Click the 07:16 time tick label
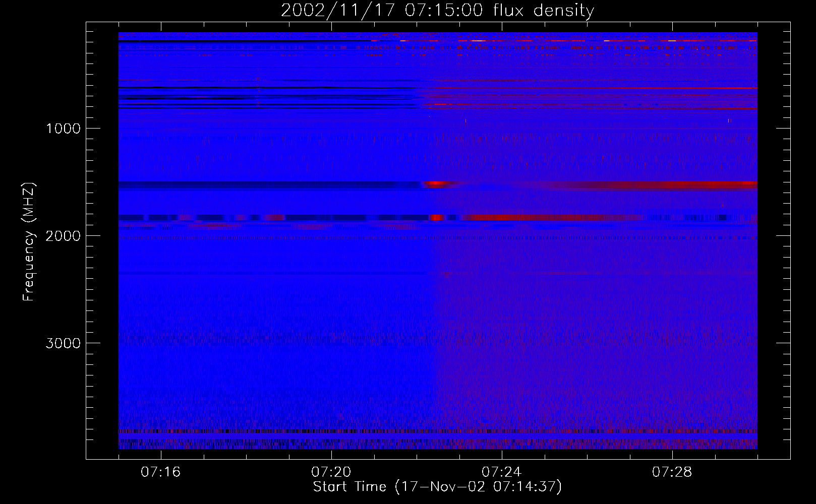This screenshot has width=816, height=504. click(x=161, y=472)
